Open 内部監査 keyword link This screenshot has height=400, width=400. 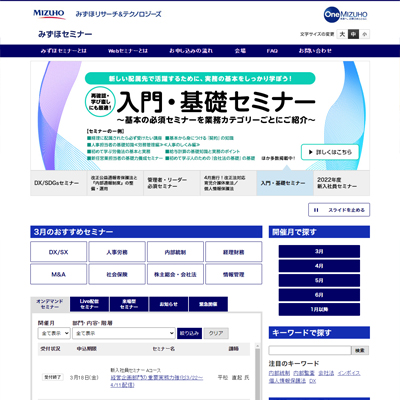[304, 373]
